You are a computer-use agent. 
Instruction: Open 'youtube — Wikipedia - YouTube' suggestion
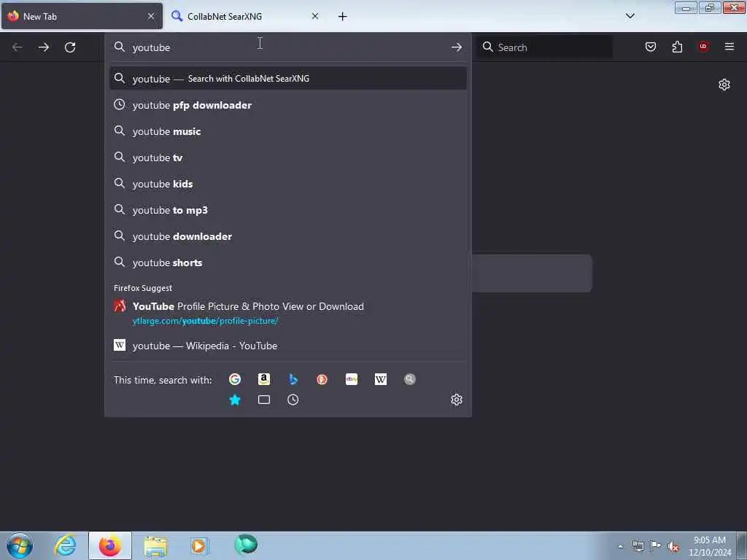click(287, 346)
